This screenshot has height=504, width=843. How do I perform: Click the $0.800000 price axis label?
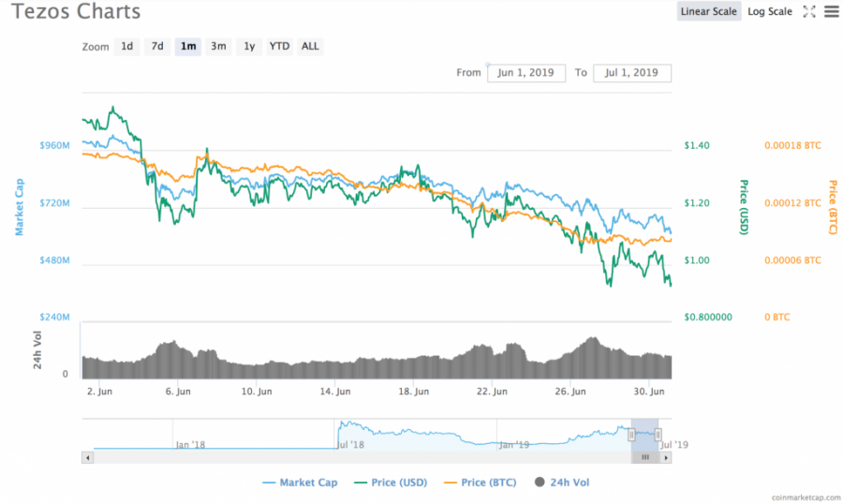point(708,318)
